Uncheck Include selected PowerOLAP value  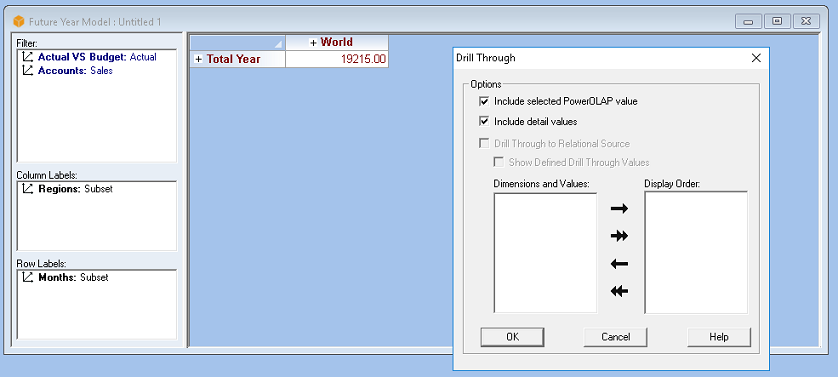tap(484, 101)
